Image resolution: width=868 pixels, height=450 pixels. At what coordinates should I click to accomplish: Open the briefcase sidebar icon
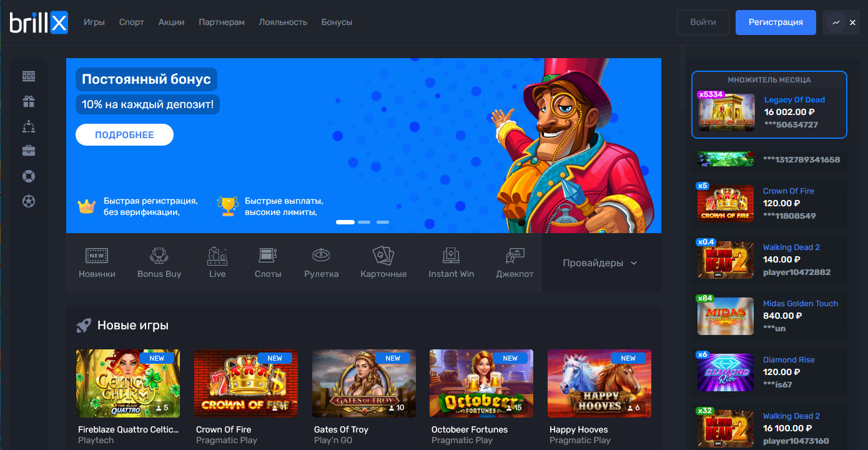pyautogui.click(x=29, y=151)
